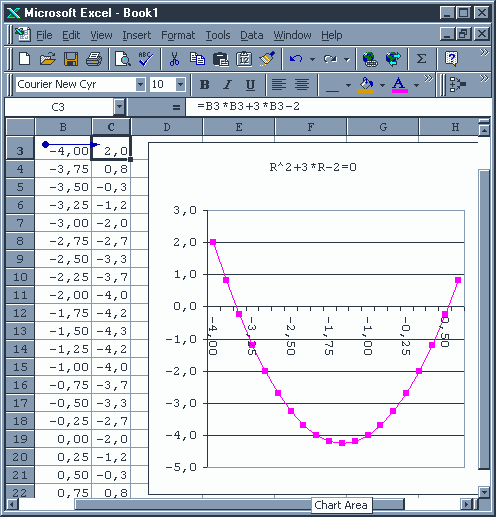The height and width of the screenshot is (517, 496).
Task: Open the File menu
Action: (44, 35)
